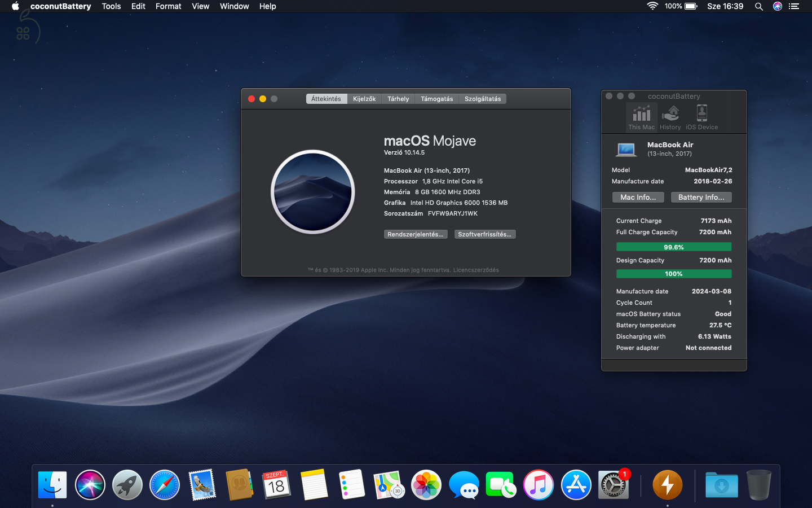The image size is (812, 508).
Task: Open the Window menu
Action: coord(234,6)
